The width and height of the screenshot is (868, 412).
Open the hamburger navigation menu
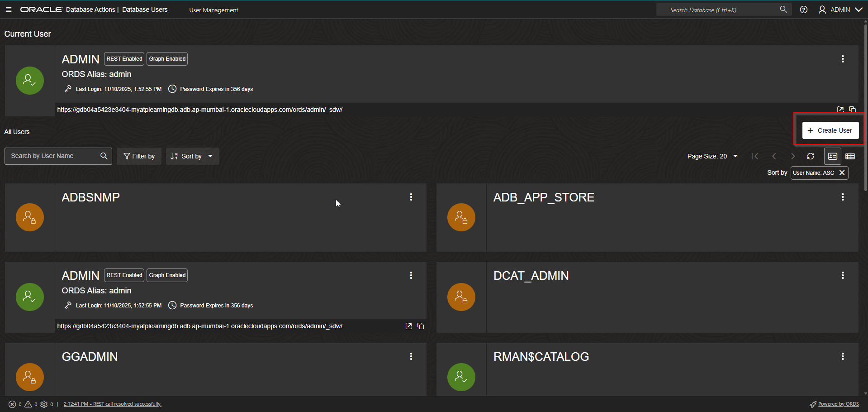[x=9, y=10]
